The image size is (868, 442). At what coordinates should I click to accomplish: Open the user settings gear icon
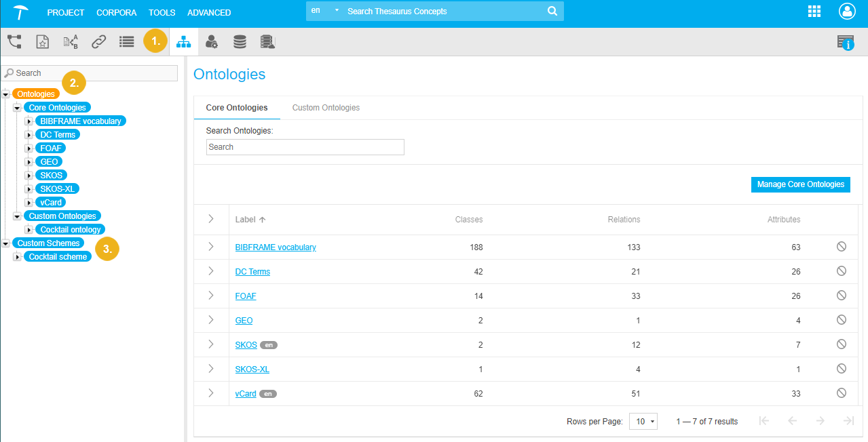click(x=212, y=42)
